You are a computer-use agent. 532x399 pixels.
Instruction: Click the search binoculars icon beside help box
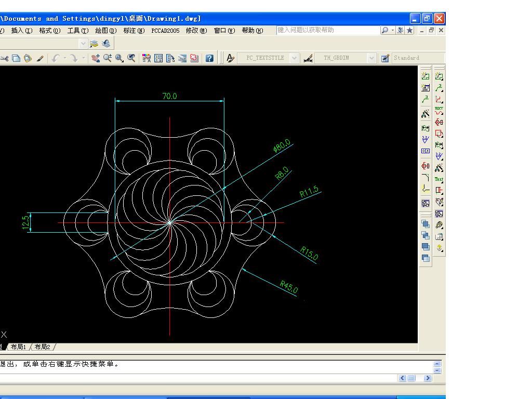385,30
